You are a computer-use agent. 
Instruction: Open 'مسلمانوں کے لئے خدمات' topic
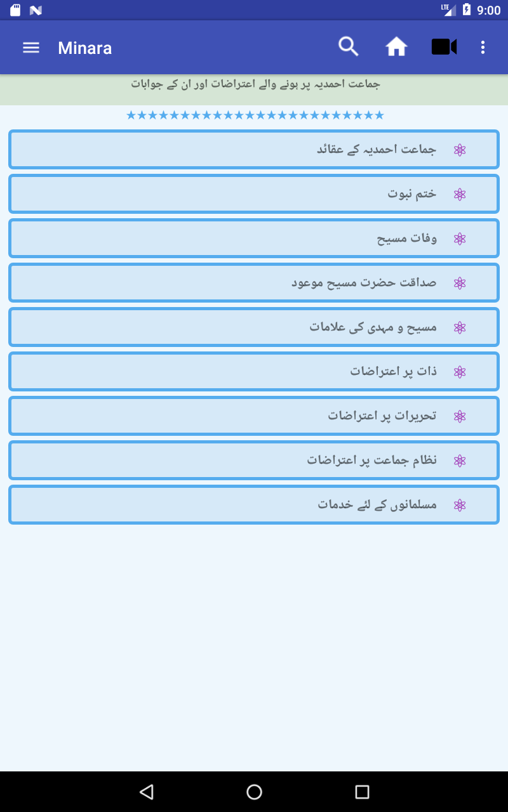(x=254, y=505)
